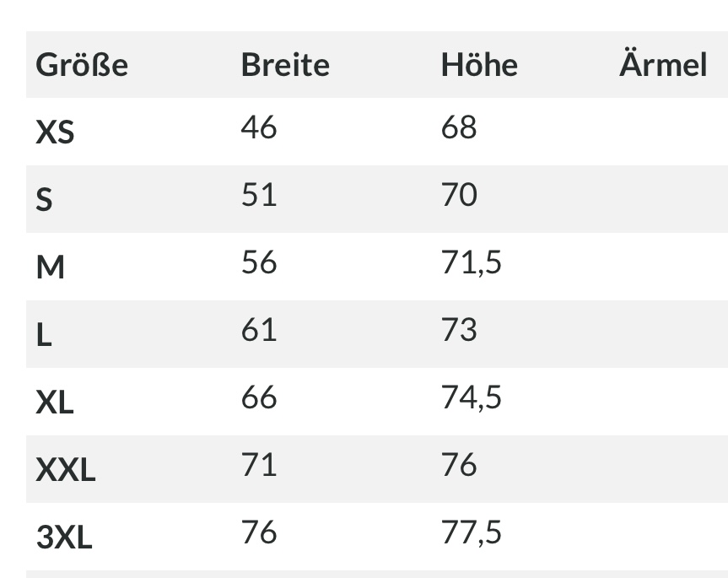Select the XL size row label
Viewport: 728px width, 578px height.
click(55, 402)
